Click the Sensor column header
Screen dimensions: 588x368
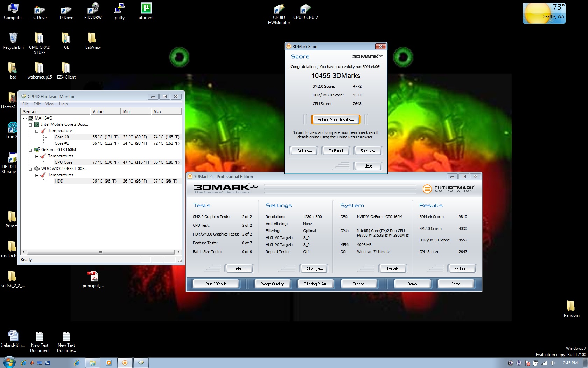coord(55,111)
